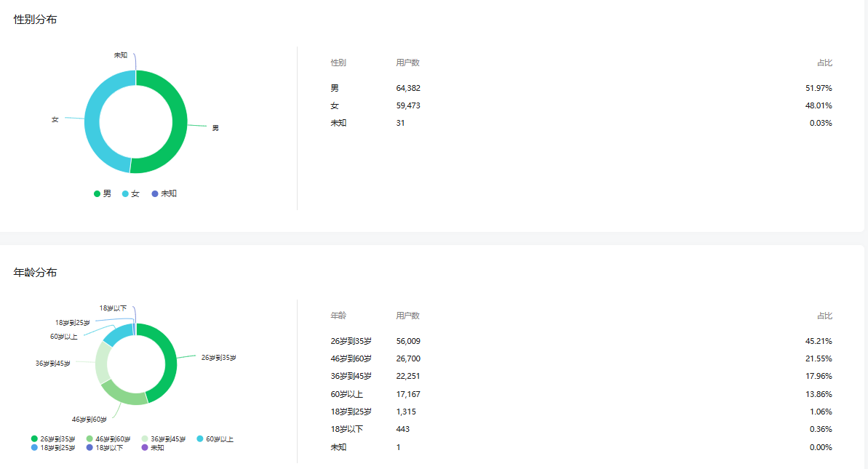Image resolution: width=868 pixels, height=469 pixels.
Task: Toggle the 18岁到25岁 legend entry below age chart
Action: click(x=52, y=448)
